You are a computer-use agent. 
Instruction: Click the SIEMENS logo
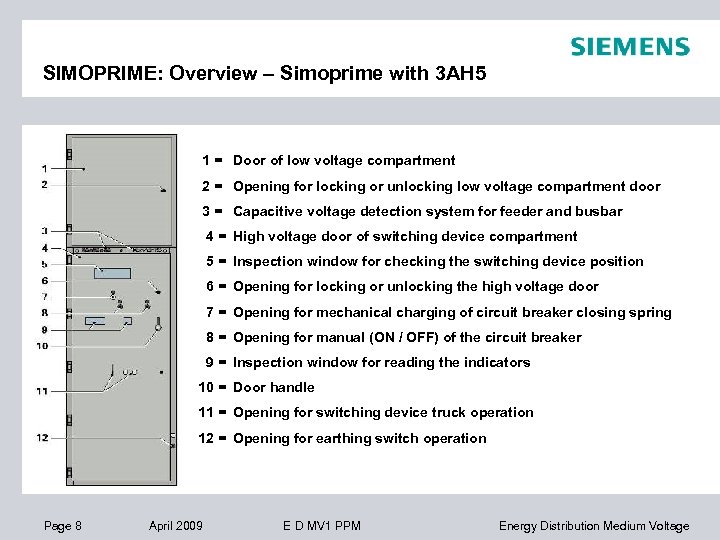tap(630, 47)
